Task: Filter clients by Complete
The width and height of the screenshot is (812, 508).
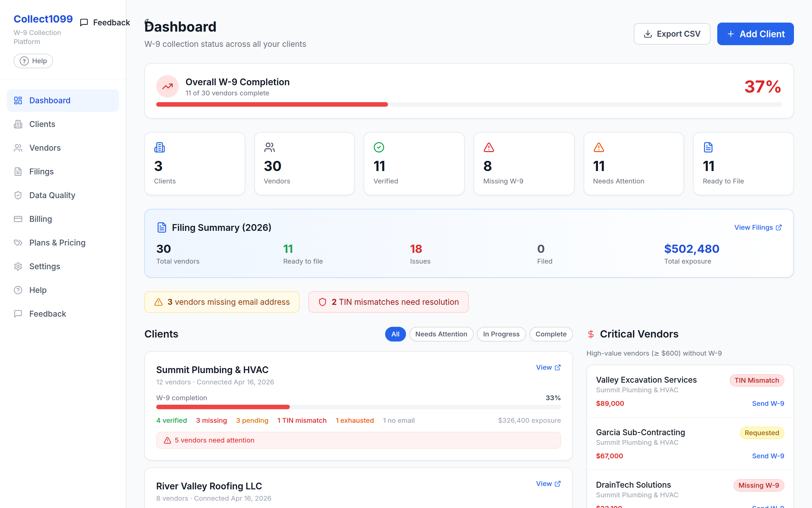Action: tap(551, 334)
